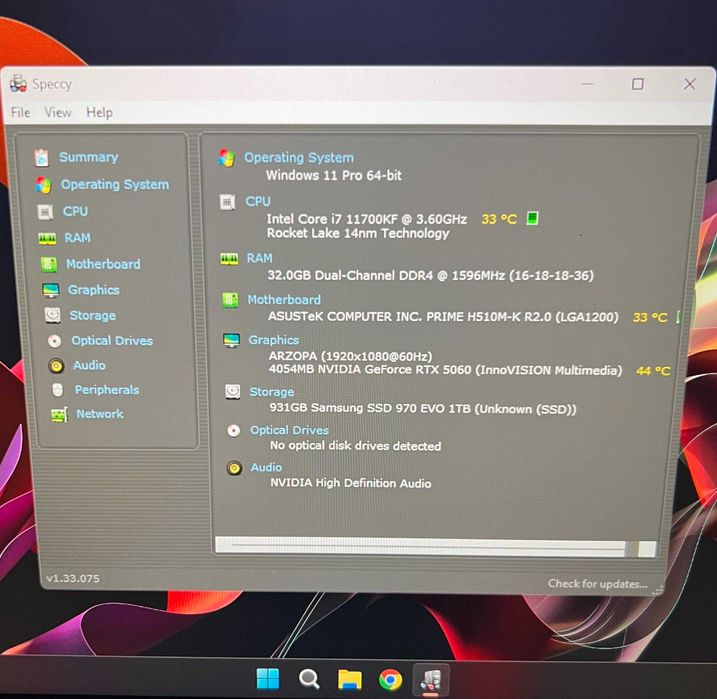This screenshot has height=699, width=717.
Task: Click 'Intel Core i7 11700KF @ 3.60GHz' text
Action: click(x=367, y=219)
